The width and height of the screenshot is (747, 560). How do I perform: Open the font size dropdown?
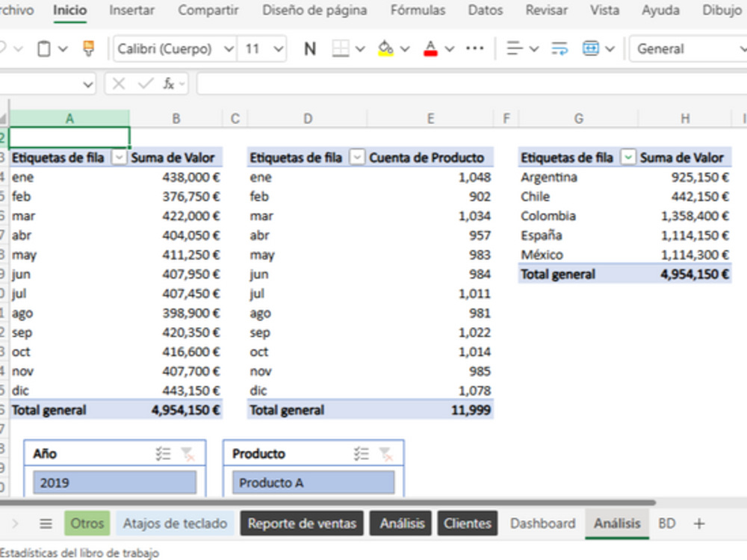(x=278, y=49)
